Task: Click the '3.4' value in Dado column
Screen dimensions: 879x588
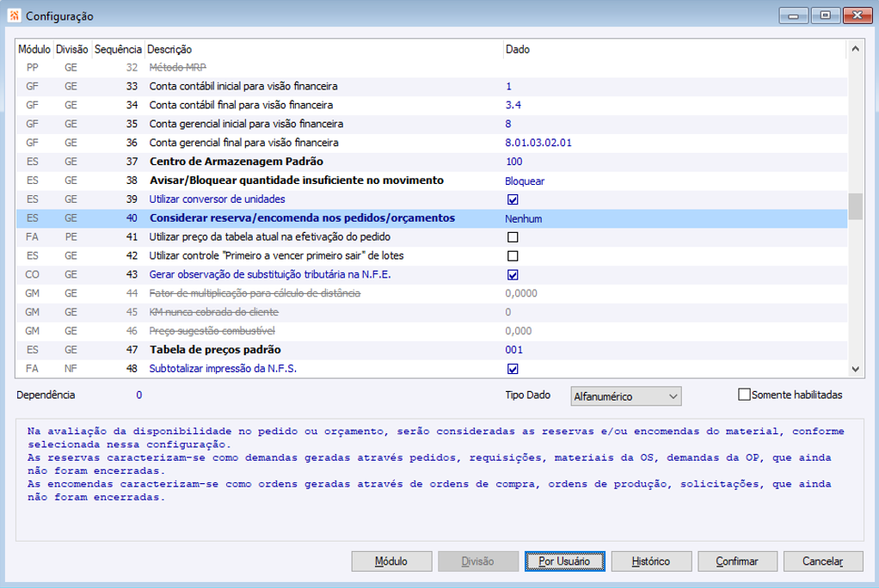Action: (513, 105)
